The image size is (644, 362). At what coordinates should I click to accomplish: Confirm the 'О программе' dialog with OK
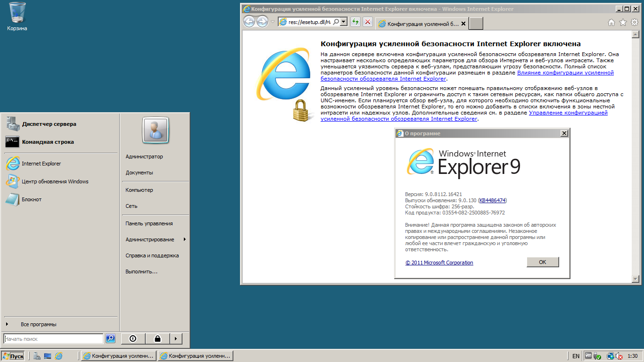point(543,262)
